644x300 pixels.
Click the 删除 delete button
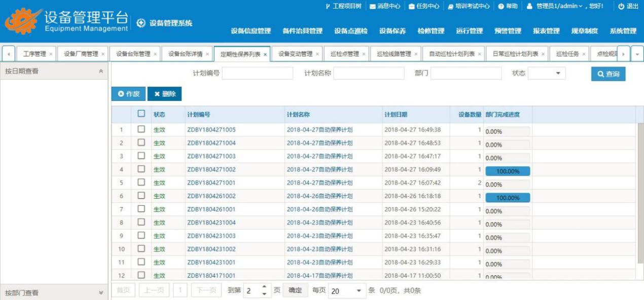(x=165, y=94)
